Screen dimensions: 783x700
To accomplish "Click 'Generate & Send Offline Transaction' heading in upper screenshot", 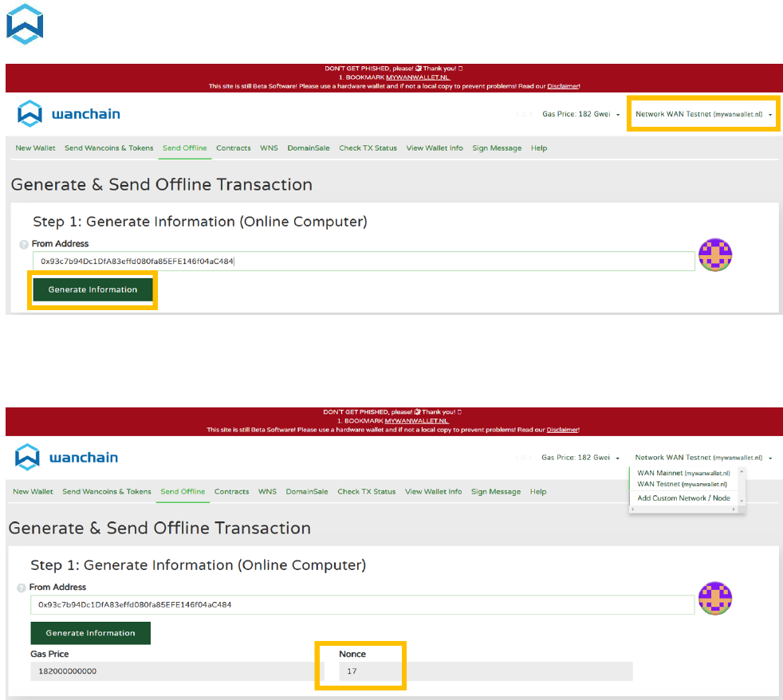I will 162,185.
